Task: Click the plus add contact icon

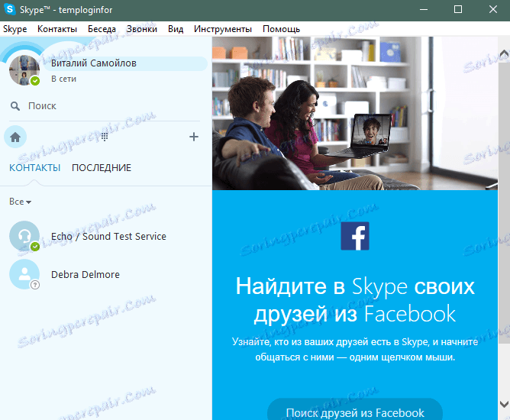Action: pyautogui.click(x=194, y=137)
